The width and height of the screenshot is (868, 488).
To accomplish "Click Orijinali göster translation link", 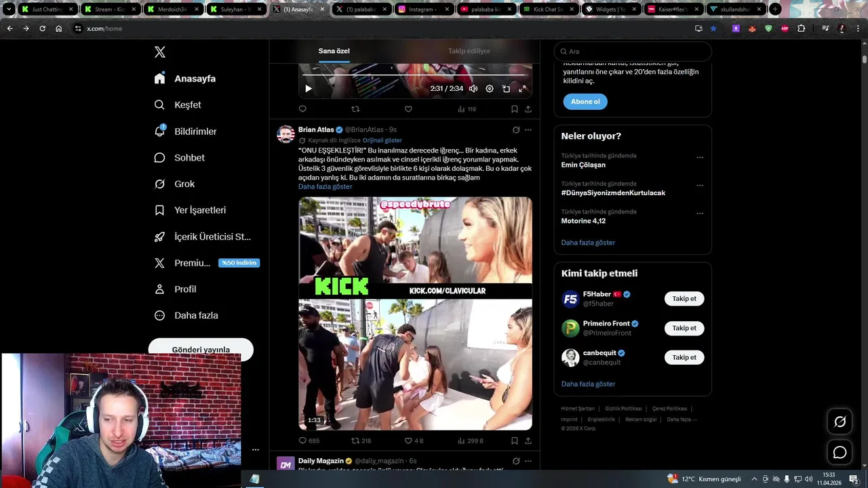I will click(382, 140).
